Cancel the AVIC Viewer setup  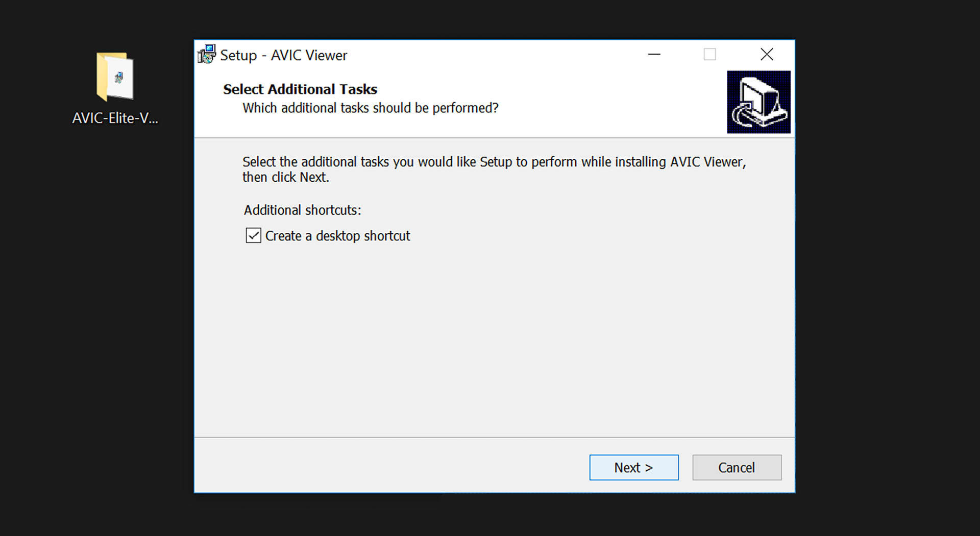coord(736,468)
